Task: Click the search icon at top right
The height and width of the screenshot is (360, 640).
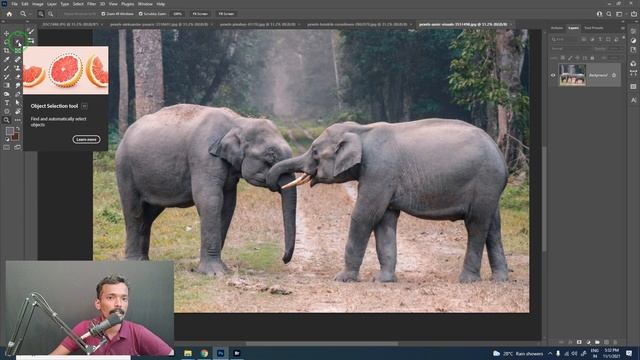Action: [x=609, y=13]
